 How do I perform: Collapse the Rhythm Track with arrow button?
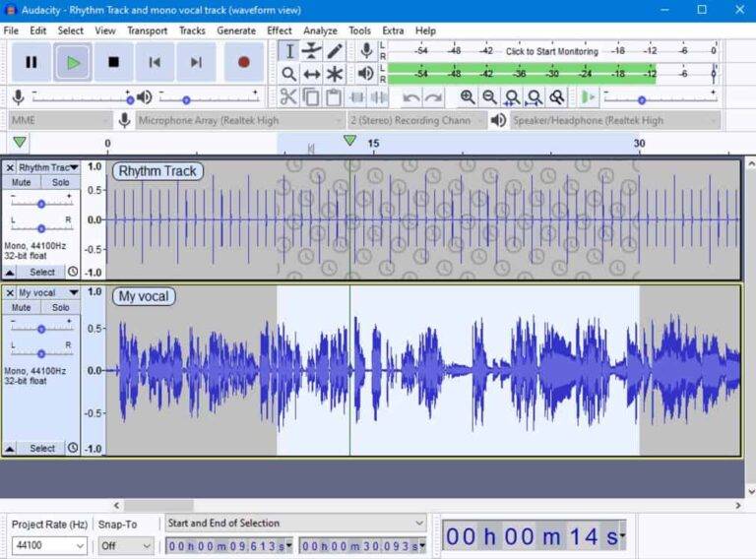[10, 273]
